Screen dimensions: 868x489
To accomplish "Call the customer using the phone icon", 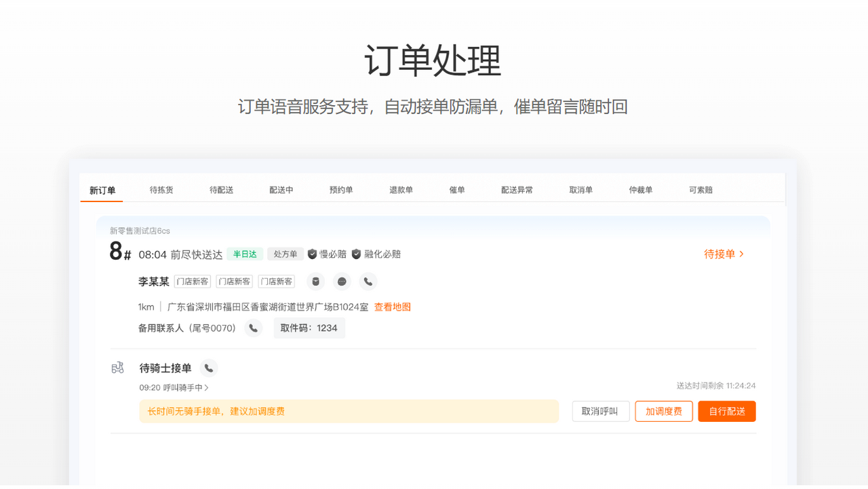I will pos(367,281).
